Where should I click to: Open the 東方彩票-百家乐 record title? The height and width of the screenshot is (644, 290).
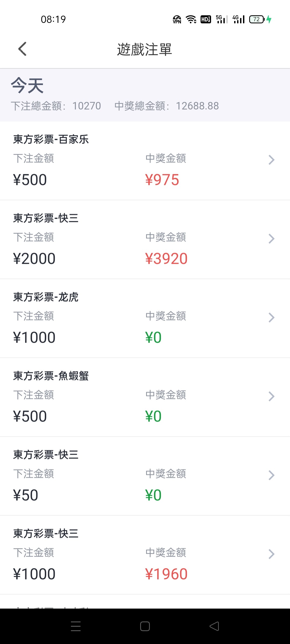click(x=51, y=140)
